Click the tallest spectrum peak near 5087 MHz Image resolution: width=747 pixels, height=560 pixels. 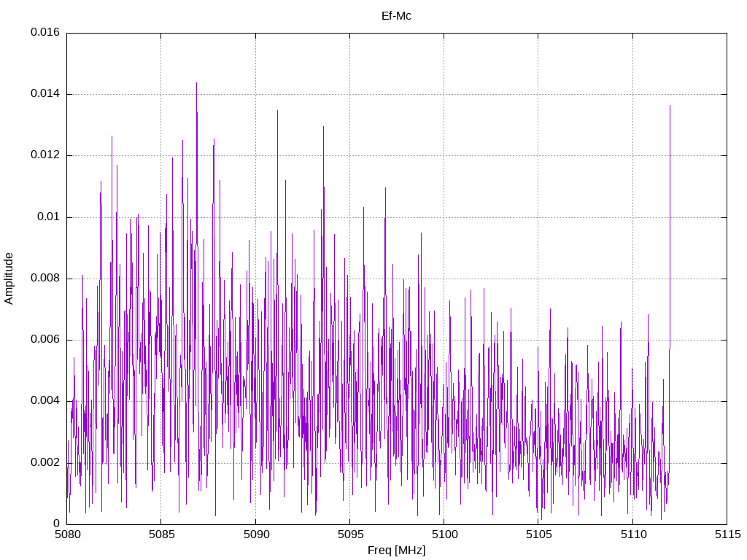[x=196, y=84]
